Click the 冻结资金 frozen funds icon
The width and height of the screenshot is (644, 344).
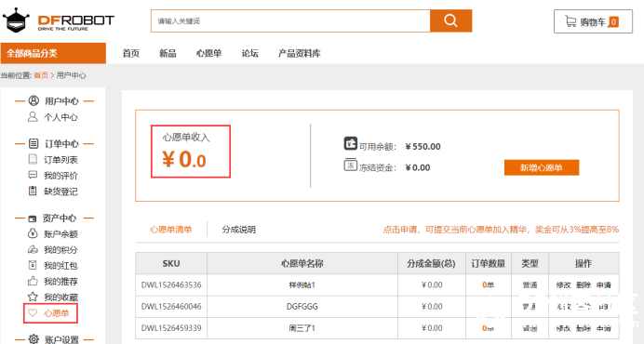click(350, 165)
